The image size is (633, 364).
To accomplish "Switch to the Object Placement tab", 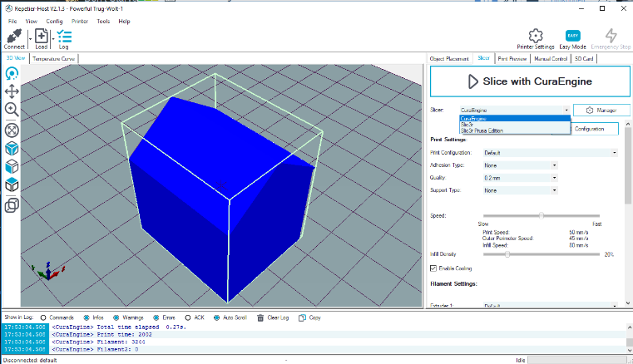I will coord(449,58).
